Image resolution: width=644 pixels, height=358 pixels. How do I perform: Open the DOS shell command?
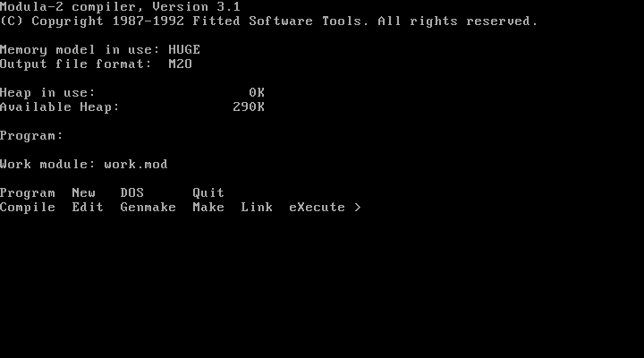[x=132, y=193]
